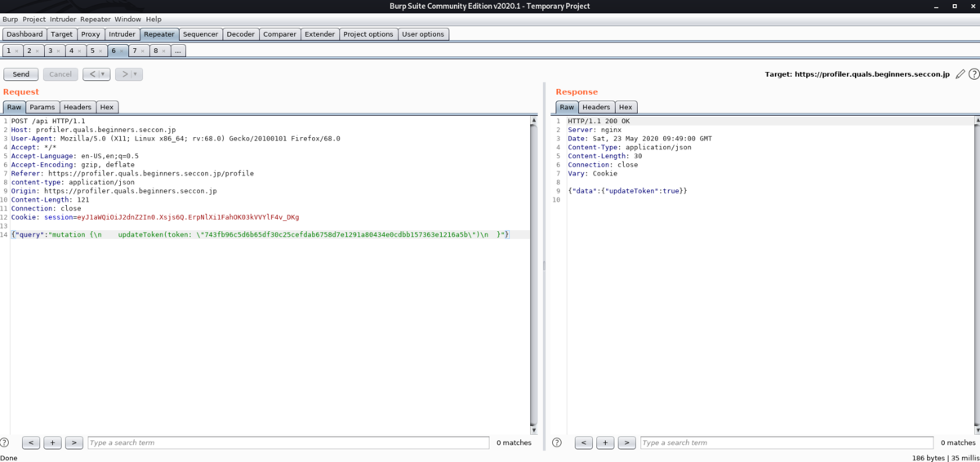
Task: Go to next response search match
Action: (x=626, y=442)
